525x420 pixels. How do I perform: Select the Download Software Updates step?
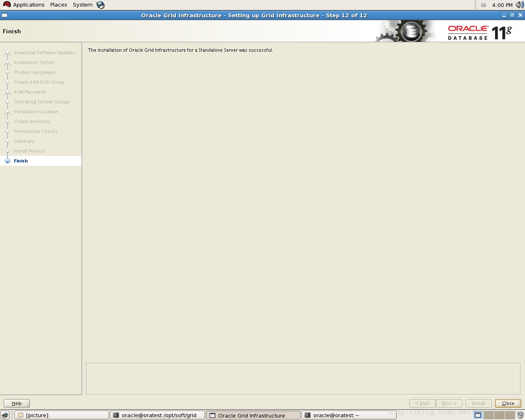pos(44,52)
